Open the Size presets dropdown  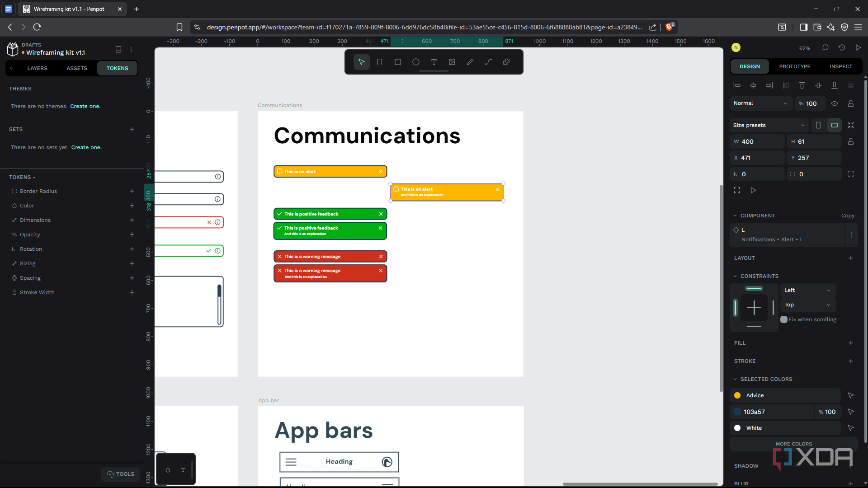tap(769, 125)
